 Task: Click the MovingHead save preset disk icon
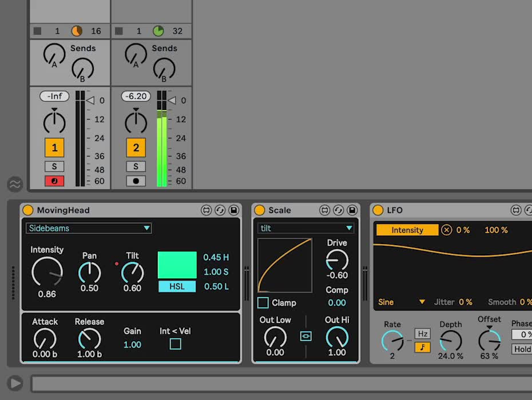click(233, 210)
